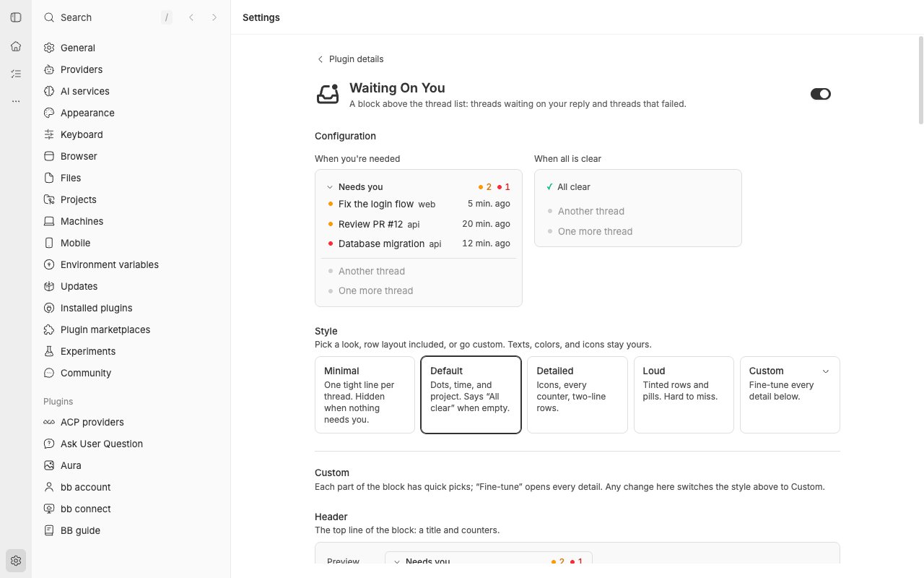Click the BB guide book icon
This screenshot has width=924, height=578.
coord(49,530)
